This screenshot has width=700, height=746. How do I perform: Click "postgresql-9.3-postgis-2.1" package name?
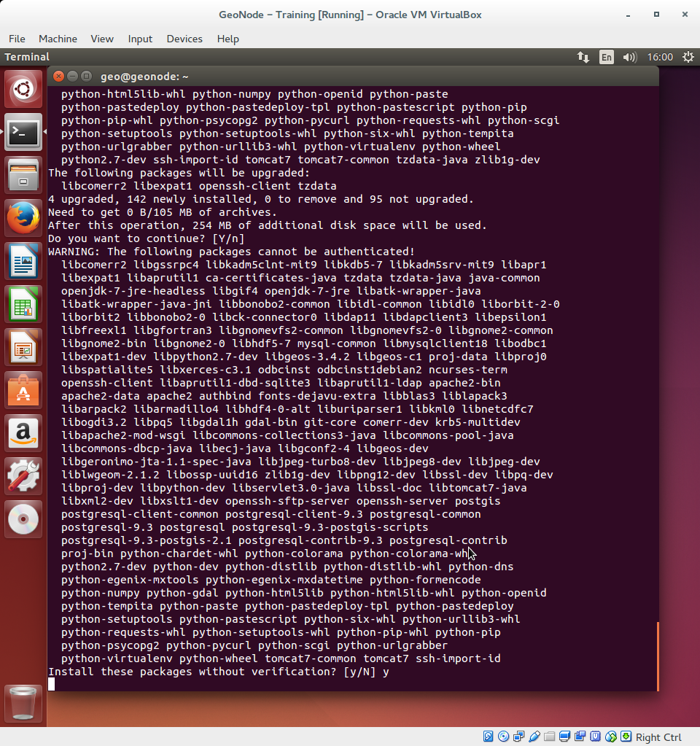pyautogui.click(x=146, y=540)
